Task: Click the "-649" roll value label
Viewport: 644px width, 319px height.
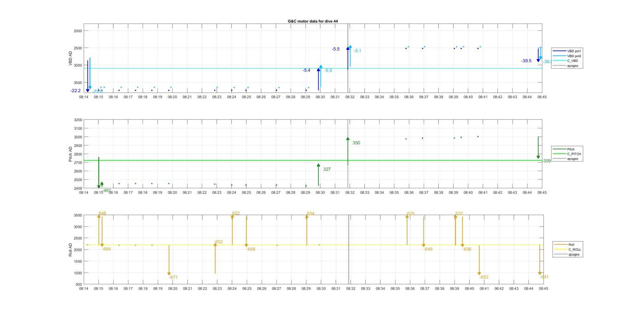Action: point(428,249)
